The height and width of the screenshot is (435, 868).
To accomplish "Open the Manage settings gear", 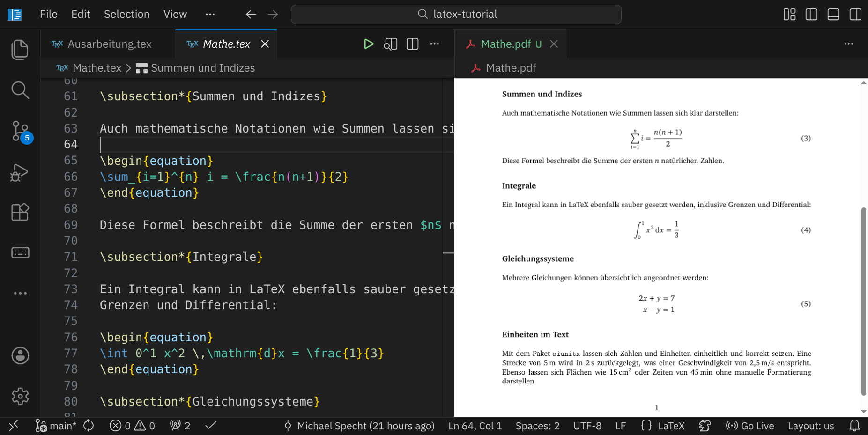I will 20,396.
